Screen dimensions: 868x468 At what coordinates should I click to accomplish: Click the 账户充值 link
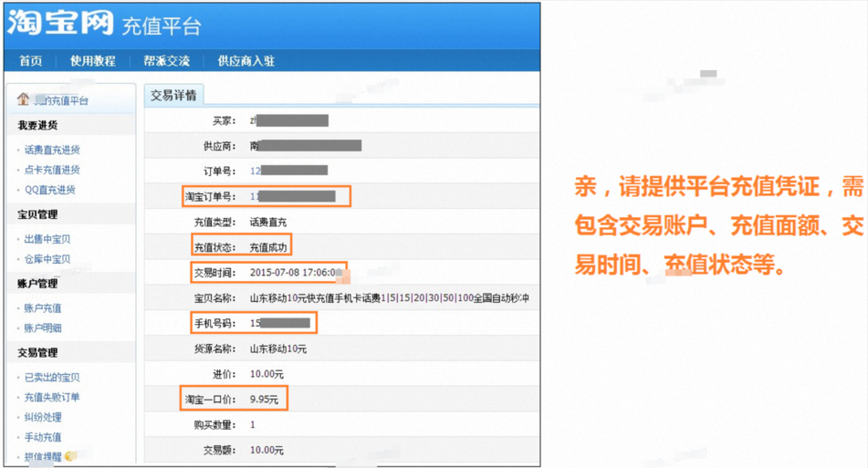43,308
